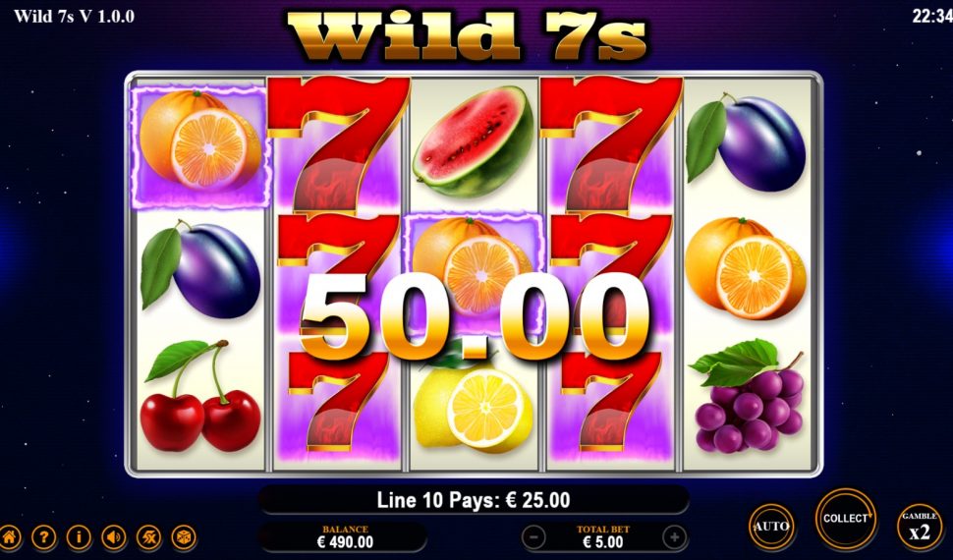Open the help question mark icon

[44, 537]
